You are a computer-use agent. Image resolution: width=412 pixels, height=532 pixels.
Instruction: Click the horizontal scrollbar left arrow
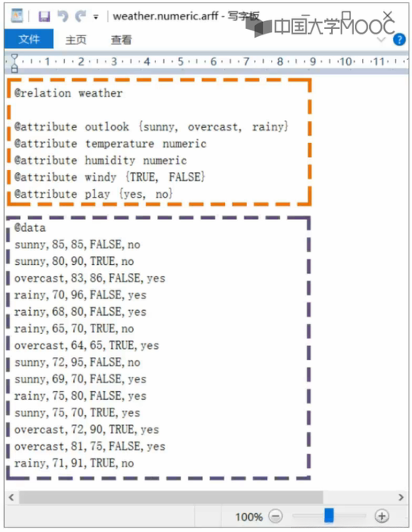[x=12, y=497]
